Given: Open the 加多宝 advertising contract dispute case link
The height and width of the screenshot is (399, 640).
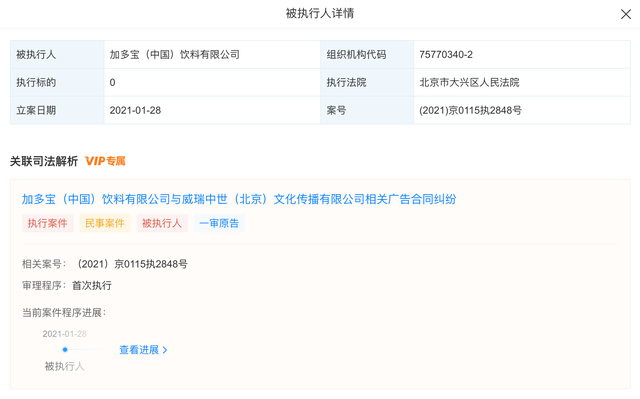Looking at the screenshot, I should [x=239, y=199].
